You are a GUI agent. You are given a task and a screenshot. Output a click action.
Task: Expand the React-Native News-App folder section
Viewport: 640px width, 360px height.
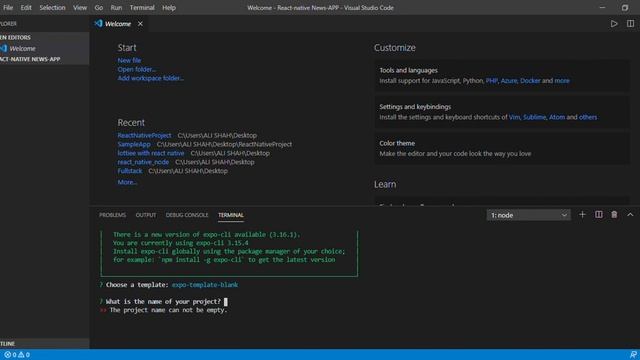44,59
